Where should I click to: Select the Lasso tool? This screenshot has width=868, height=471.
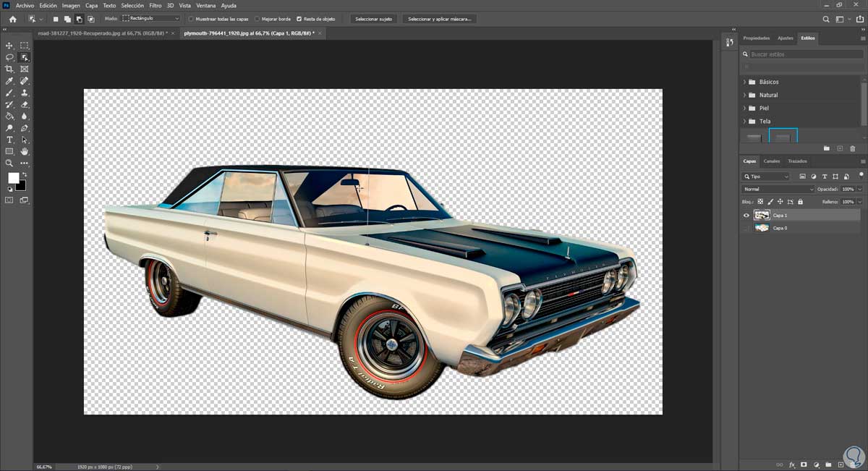pyautogui.click(x=9, y=57)
